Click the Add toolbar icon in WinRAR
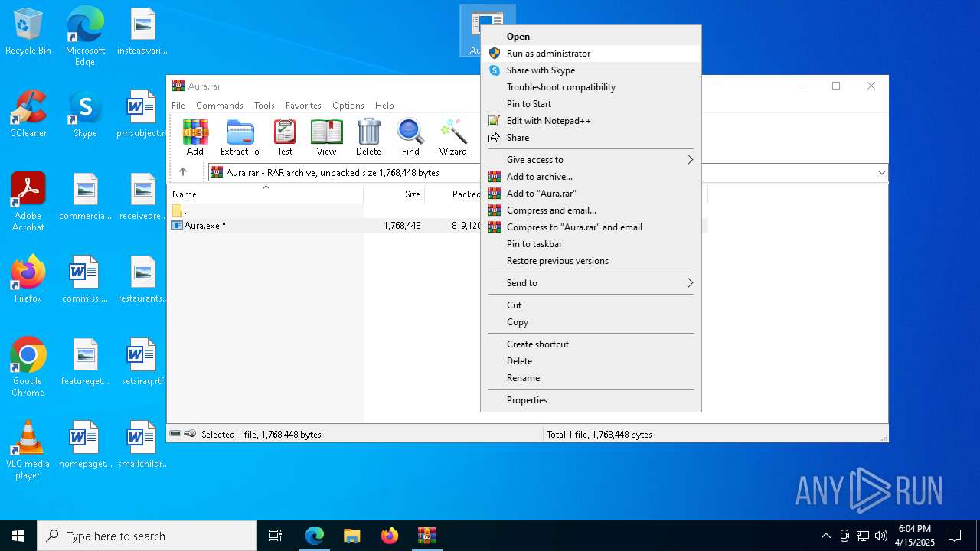 (195, 138)
